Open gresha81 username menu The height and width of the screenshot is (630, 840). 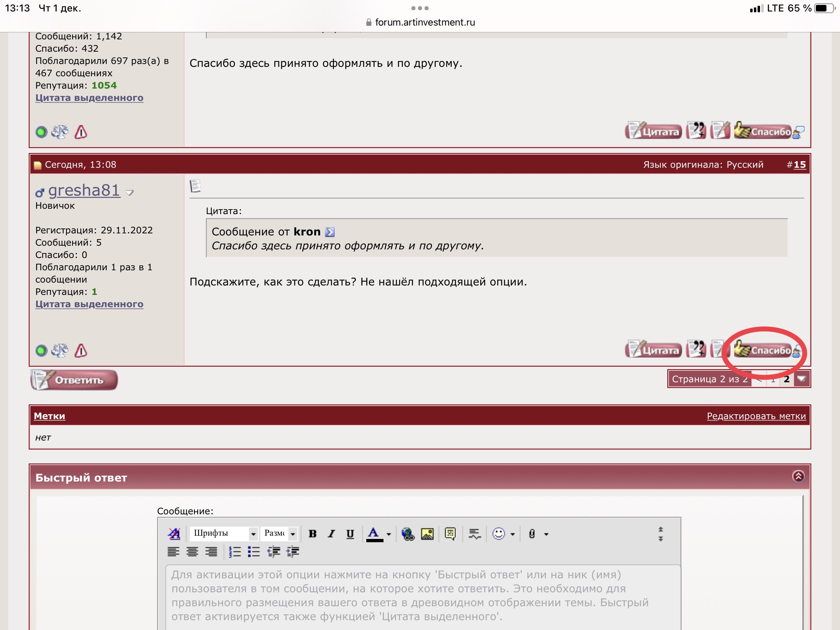tap(84, 190)
